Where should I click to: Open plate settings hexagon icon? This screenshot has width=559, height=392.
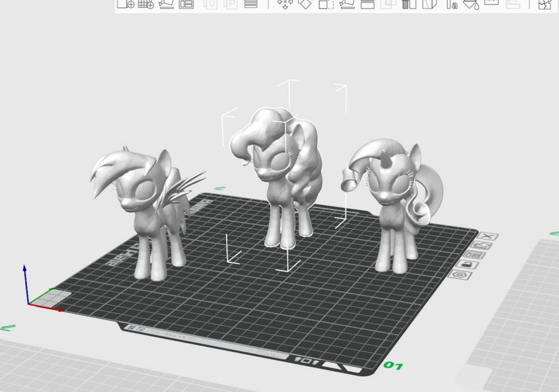[x=460, y=275]
